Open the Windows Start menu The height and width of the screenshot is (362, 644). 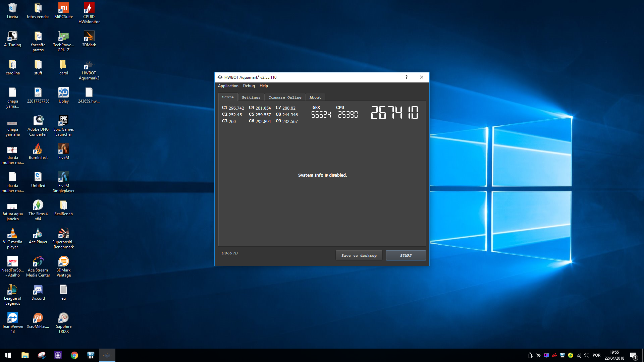coord(8,355)
